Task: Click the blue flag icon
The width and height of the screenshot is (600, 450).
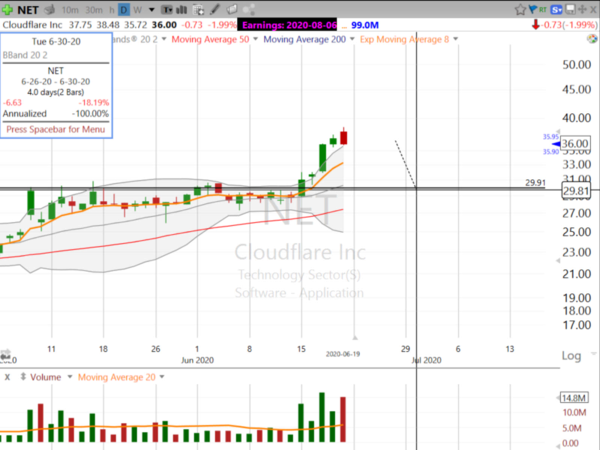Action: click(532, 10)
